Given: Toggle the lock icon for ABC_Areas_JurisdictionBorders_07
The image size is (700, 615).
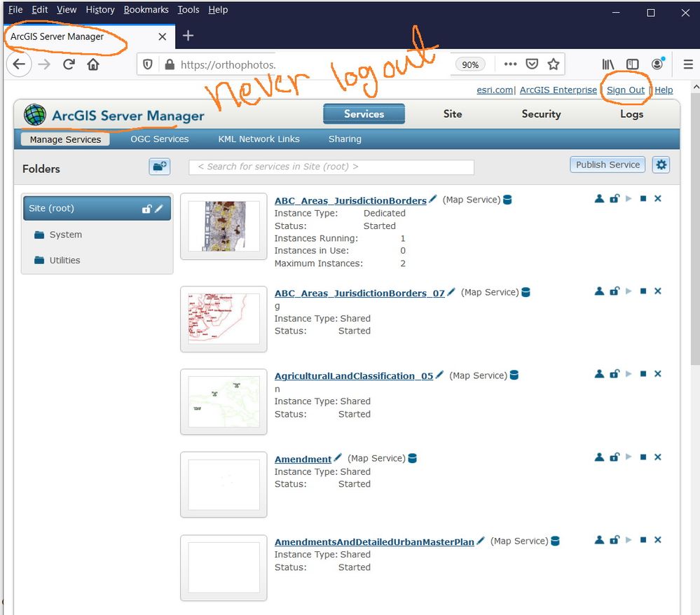Looking at the screenshot, I should [x=615, y=291].
